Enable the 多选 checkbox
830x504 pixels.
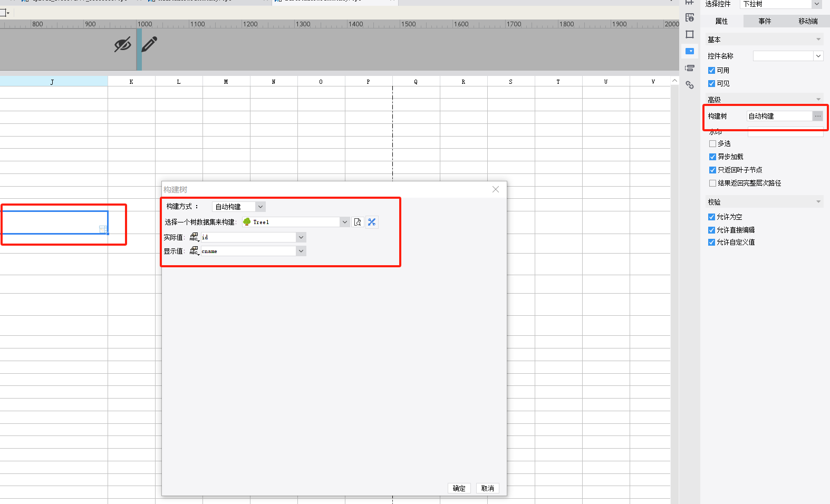[x=712, y=143]
